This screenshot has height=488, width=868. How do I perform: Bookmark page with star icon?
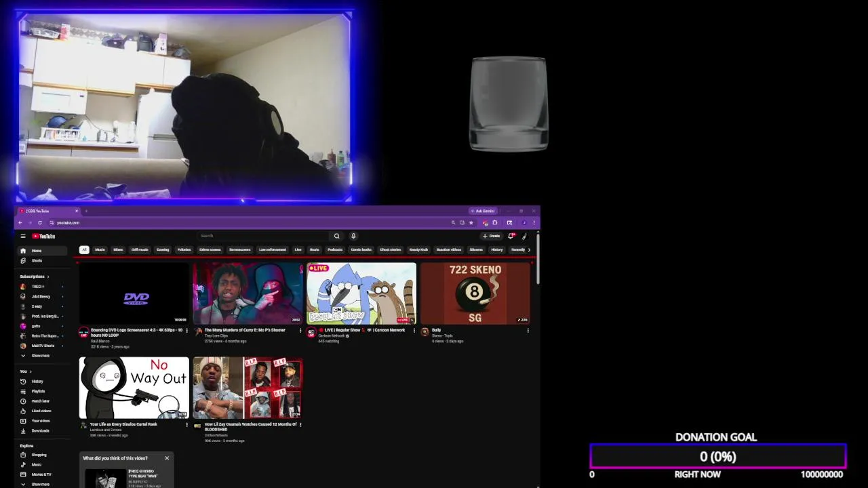[471, 222]
